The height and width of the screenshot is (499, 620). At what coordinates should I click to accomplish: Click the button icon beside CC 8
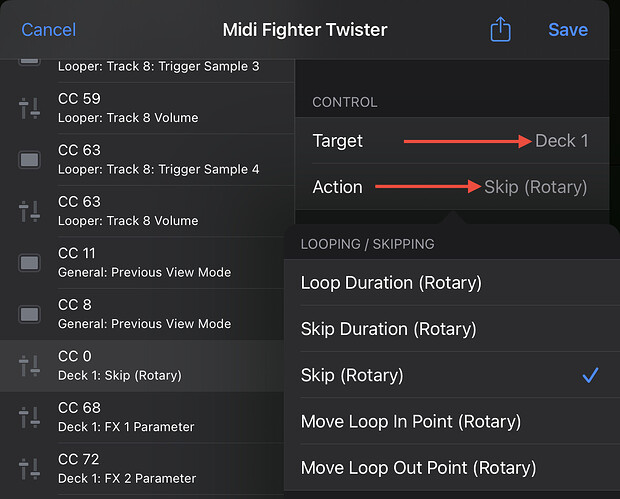[x=30, y=314]
